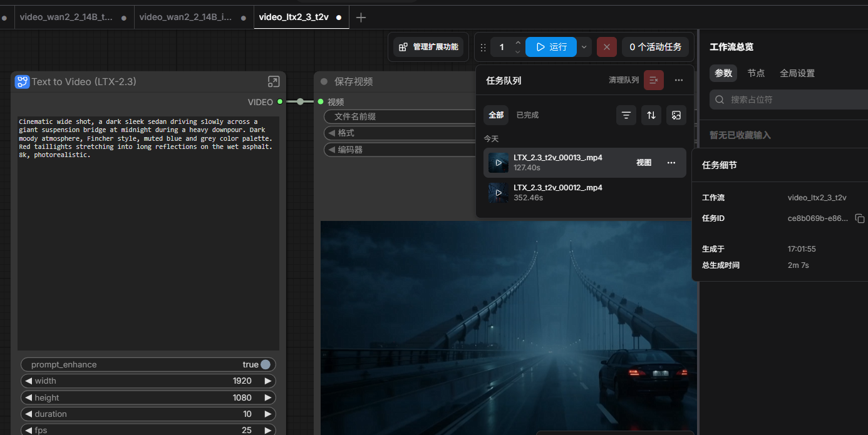Focus the 搜索占位符 search field
The width and height of the screenshot is (868, 435).
coord(789,100)
